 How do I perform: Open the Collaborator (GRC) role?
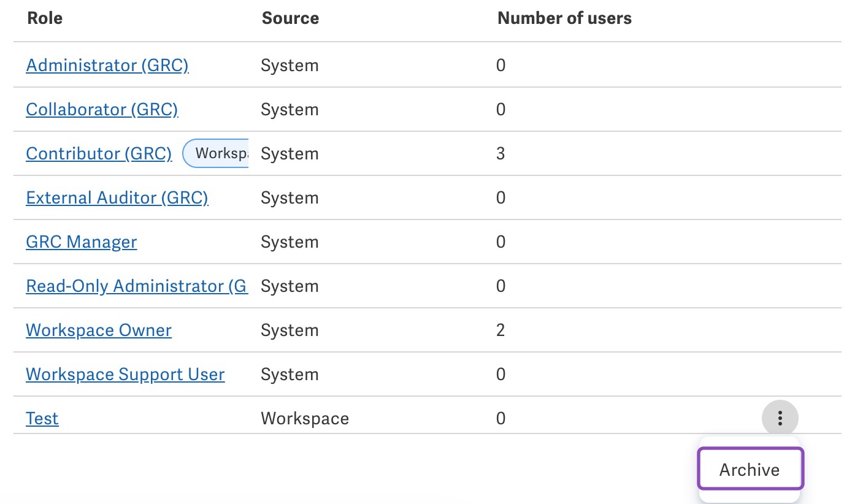point(102,109)
